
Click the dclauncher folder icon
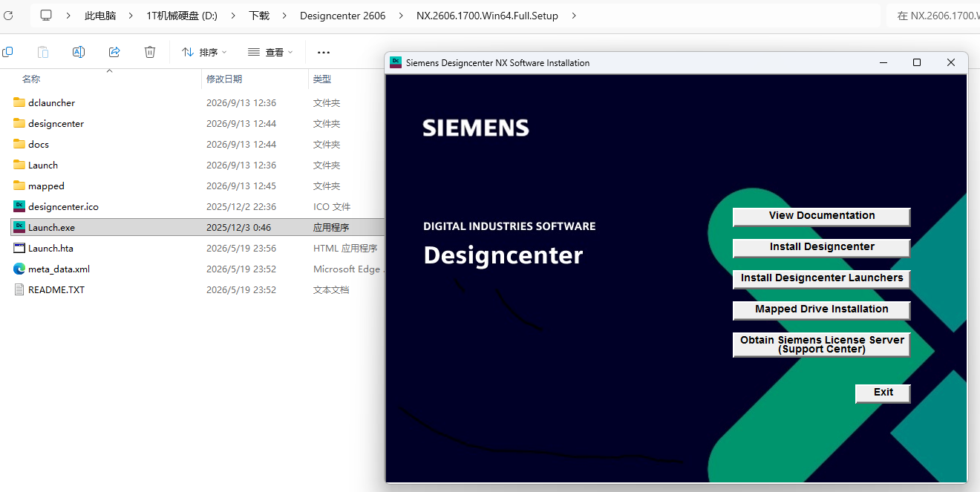(19, 102)
